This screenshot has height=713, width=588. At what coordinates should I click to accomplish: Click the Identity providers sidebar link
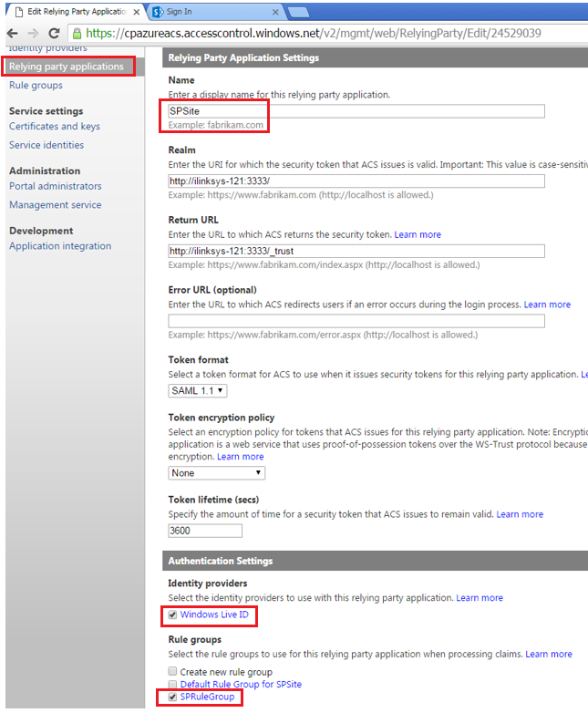[x=47, y=48]
